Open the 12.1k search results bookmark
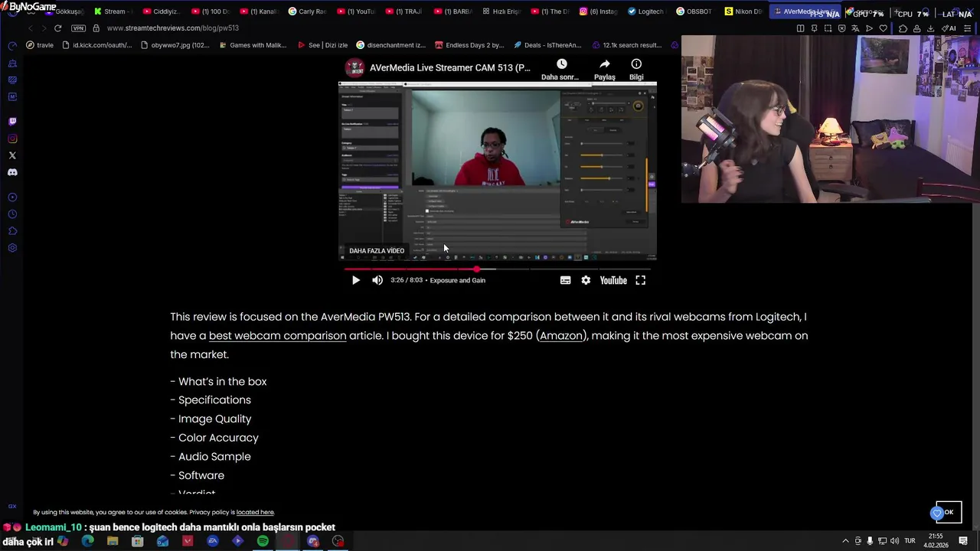This screenshot has width=980, height=551. 626,45
